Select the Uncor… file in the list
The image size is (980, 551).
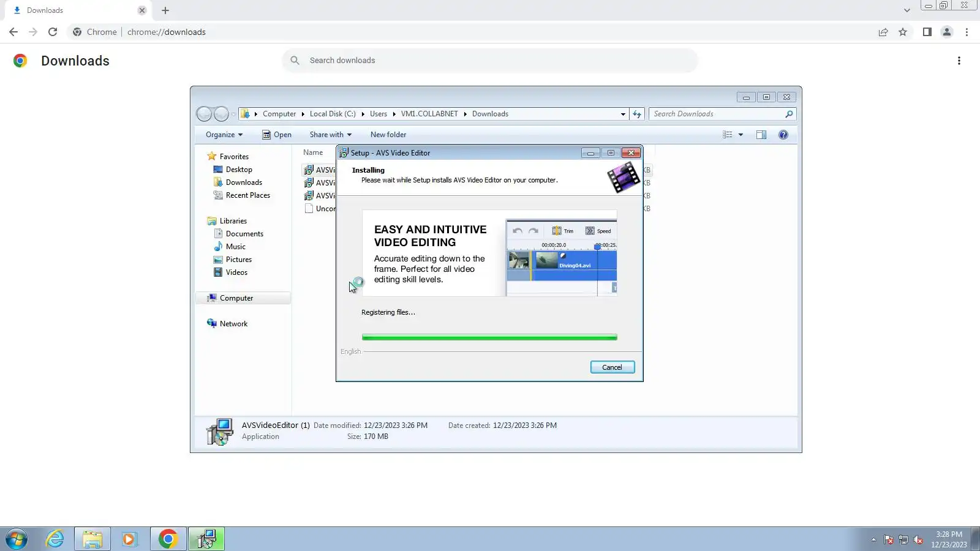click(x=320, y=209)
